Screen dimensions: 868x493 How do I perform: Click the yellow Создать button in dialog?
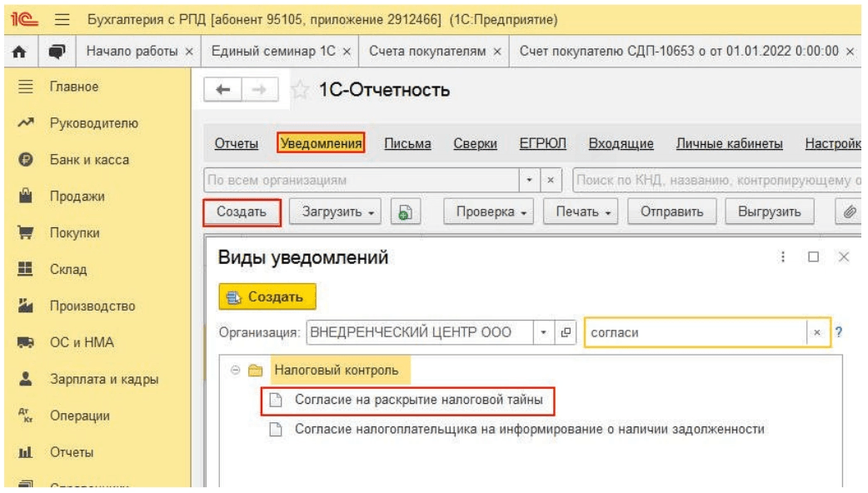(x=267, y=297)
